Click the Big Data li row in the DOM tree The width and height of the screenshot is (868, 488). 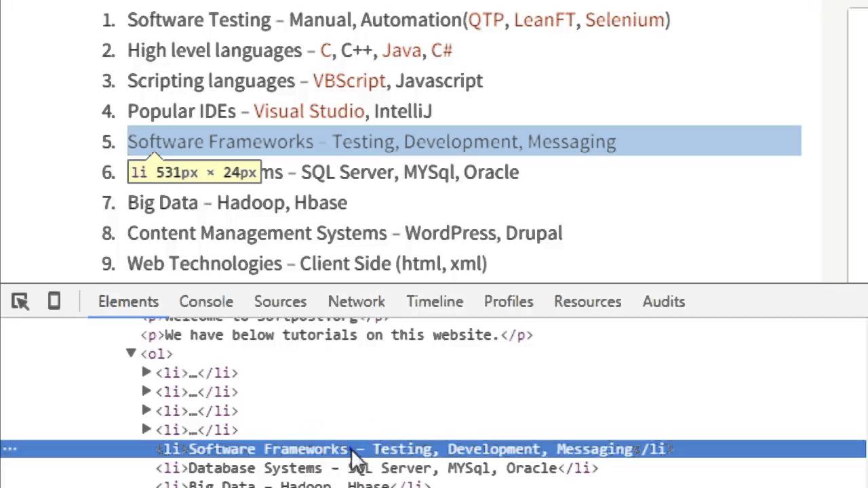pyautogui.click(x=293, y=485)
